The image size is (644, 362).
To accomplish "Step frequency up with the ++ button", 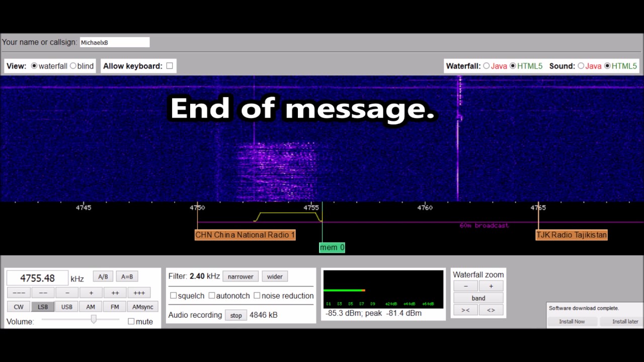I will (x=115, y=293).
